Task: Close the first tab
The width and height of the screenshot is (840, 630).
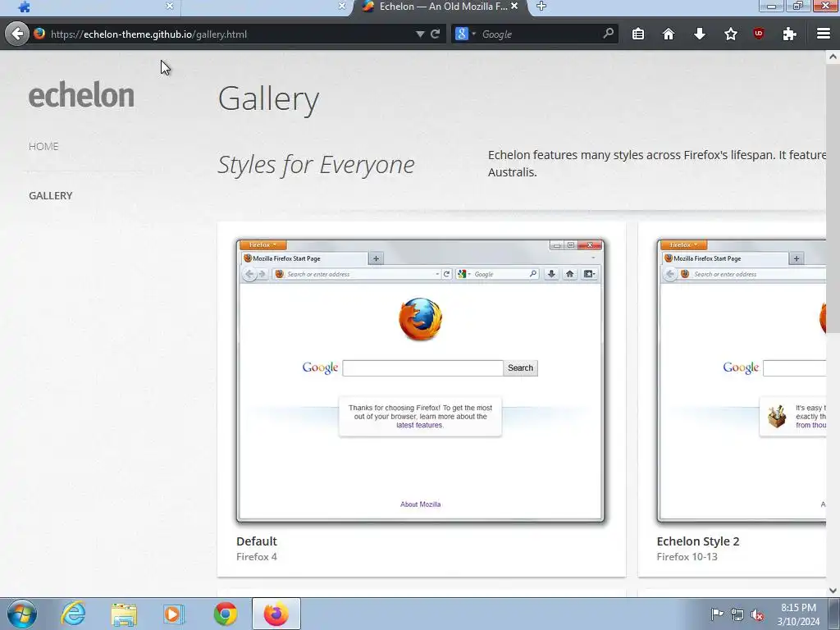Action: (x=169, y=6)
